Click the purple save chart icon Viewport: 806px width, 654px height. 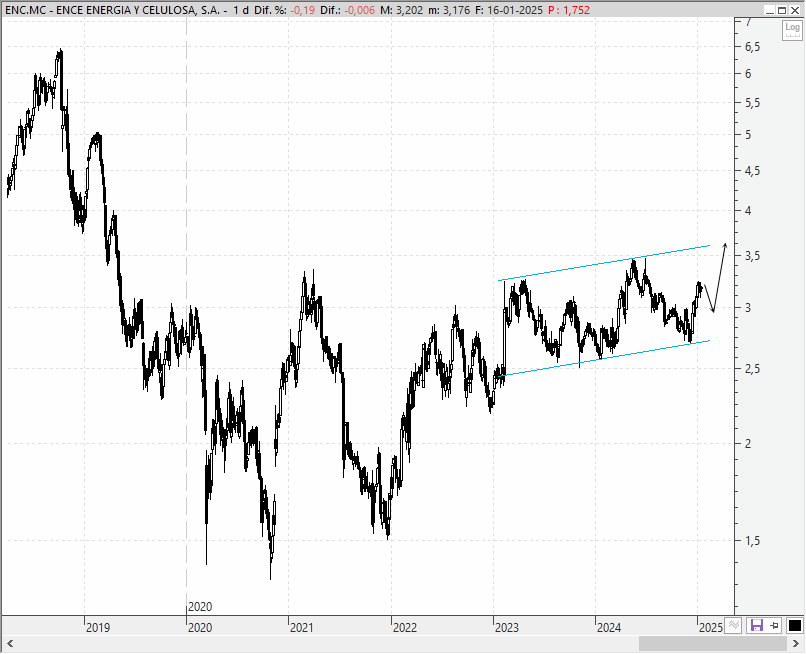click(x=756, y=626)
